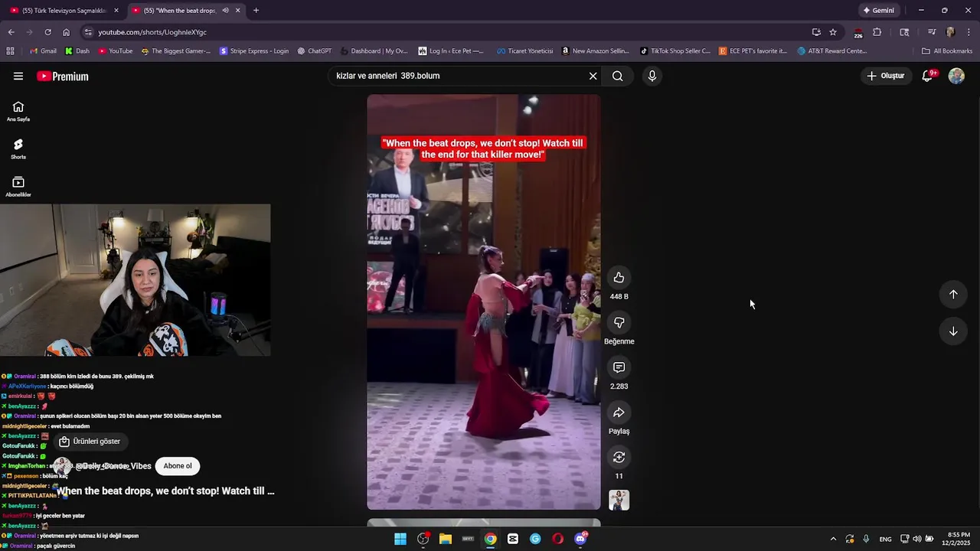
Task: Open Shorts from the sidebar
Action: 18,148
